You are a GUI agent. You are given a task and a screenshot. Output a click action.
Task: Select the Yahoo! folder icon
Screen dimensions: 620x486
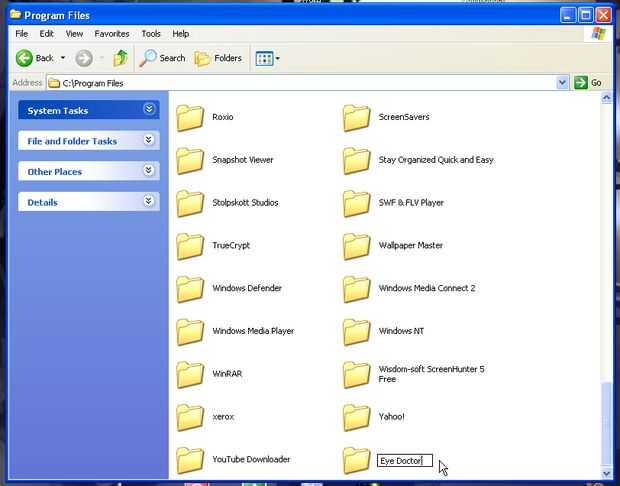356,417
